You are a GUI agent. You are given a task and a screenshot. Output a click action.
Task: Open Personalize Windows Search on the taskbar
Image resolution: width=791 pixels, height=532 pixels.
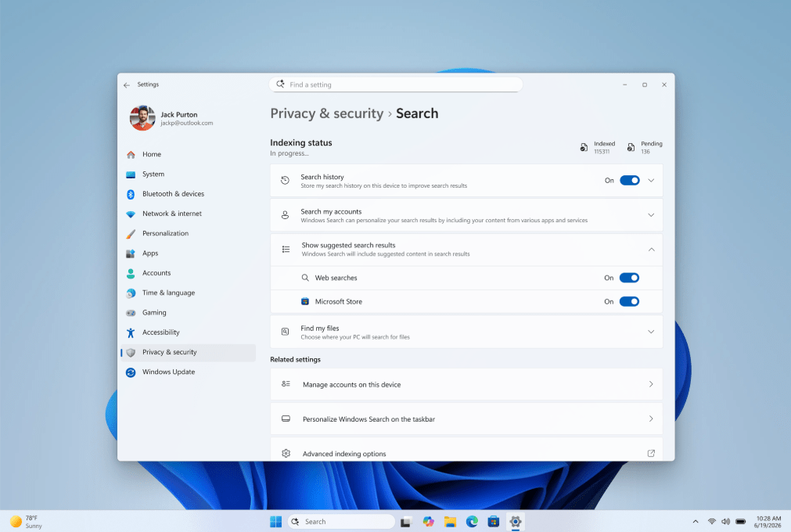click(x=466, y=419)
